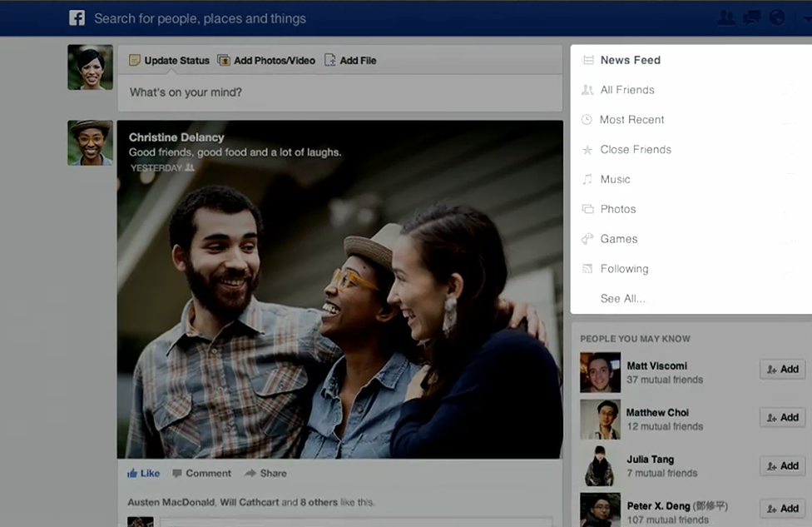
Task: Open the notifications globe icon
Action: pos(777,18)
